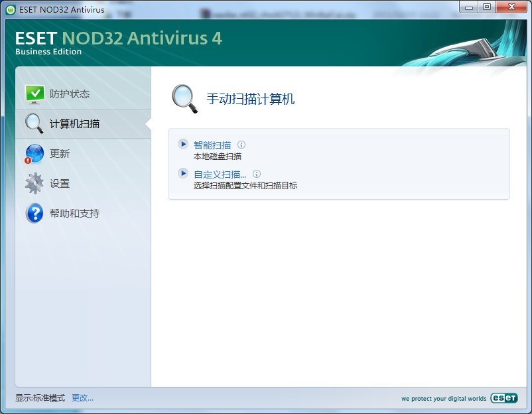Click the magnifier icon beside 计算机扫描

34,123
